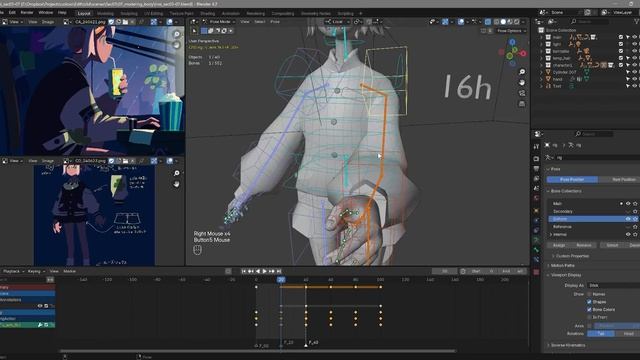Image resolution: width=640 pixels, height=360 pixels.
Task: Click the Pose Position button
Action: 572,180
